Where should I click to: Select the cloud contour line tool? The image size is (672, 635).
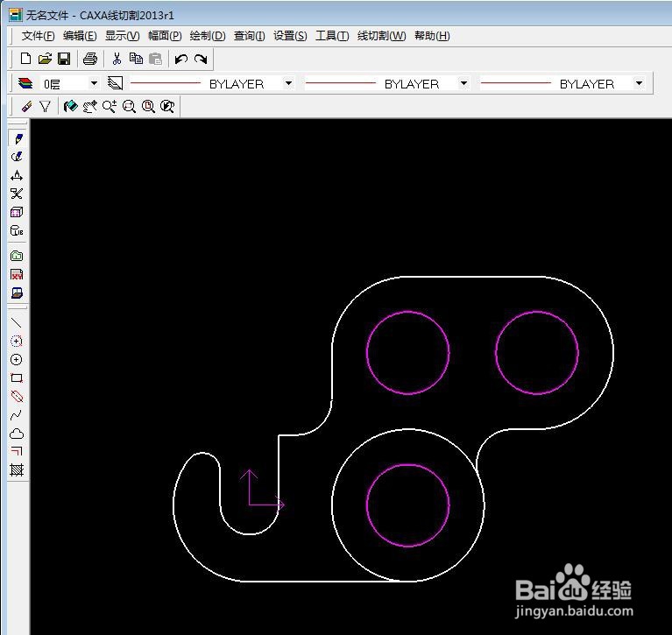(17, 434)
